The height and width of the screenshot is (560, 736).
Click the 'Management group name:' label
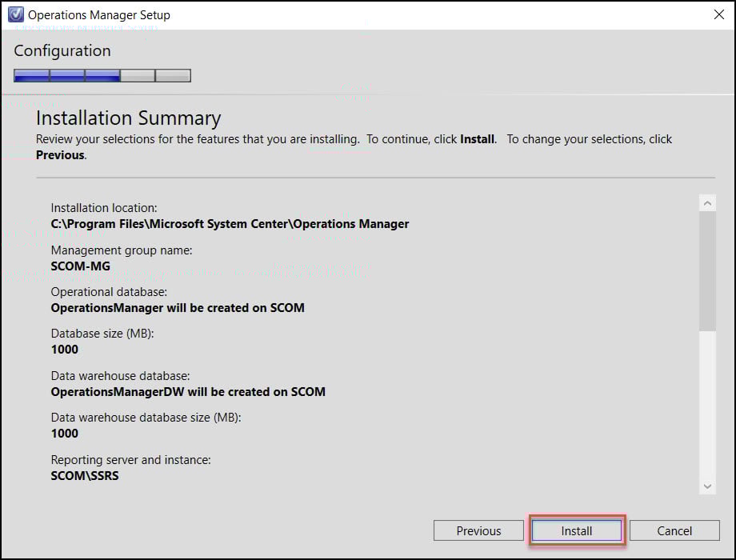pyautogui.click(x=121, y=250)
